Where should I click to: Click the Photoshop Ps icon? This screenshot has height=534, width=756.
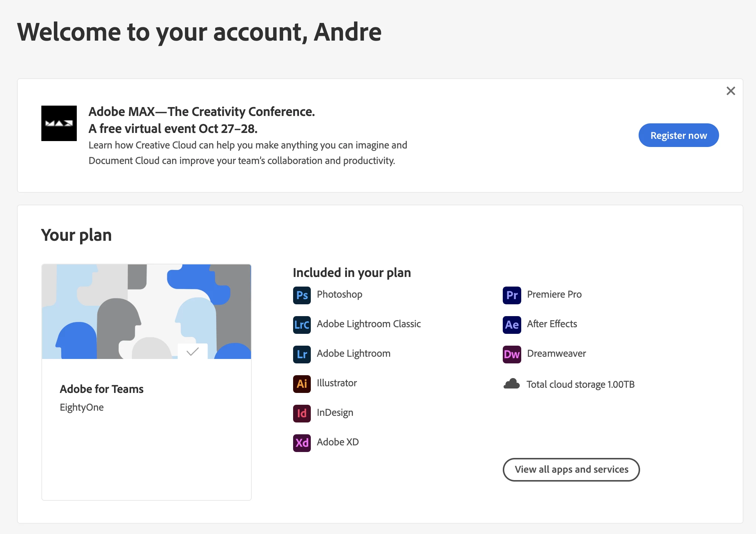302,295
